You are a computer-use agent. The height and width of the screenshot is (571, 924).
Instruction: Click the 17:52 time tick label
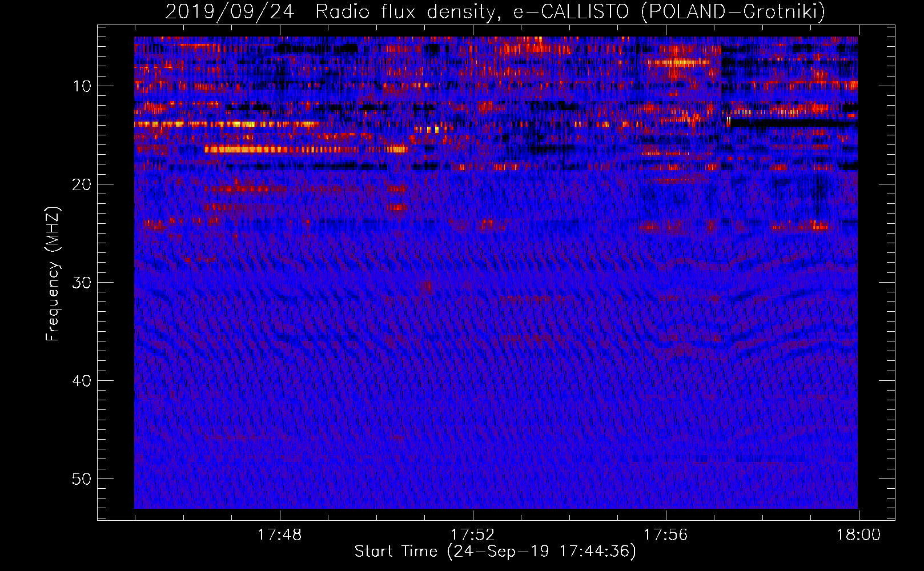[472, 535]
